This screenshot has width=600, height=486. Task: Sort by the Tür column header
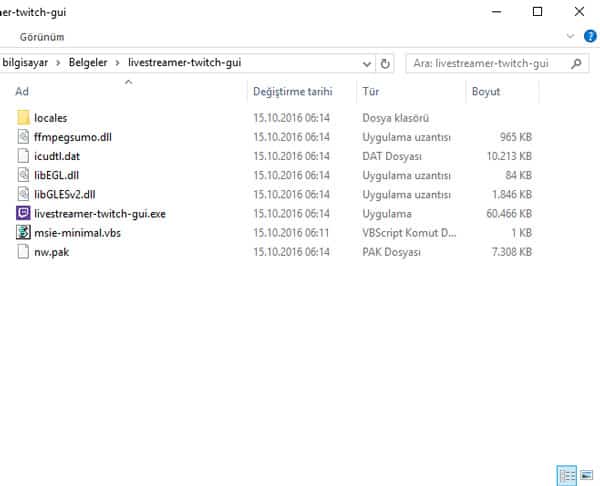pos(370,91)
